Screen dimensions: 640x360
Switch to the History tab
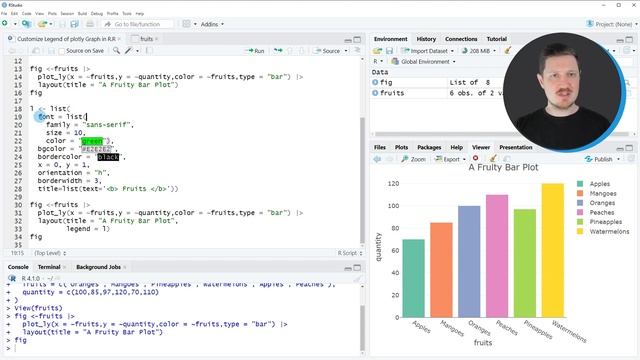click(426, 39)
